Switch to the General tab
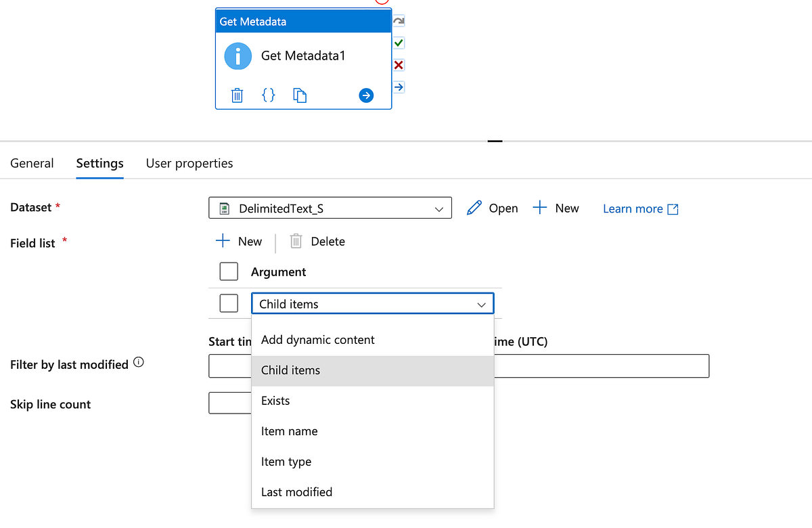 coord(32,163)
